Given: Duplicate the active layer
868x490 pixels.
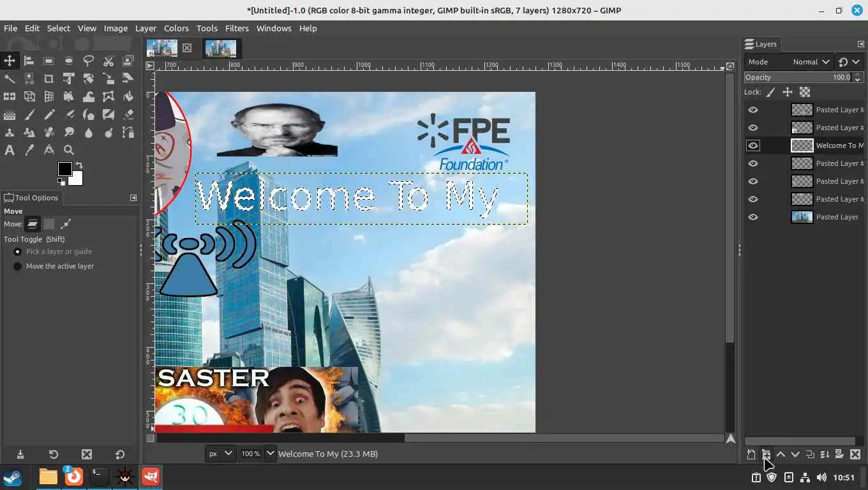Looking at the screenshot, I should pyautogui.click(x=810, y=454).
